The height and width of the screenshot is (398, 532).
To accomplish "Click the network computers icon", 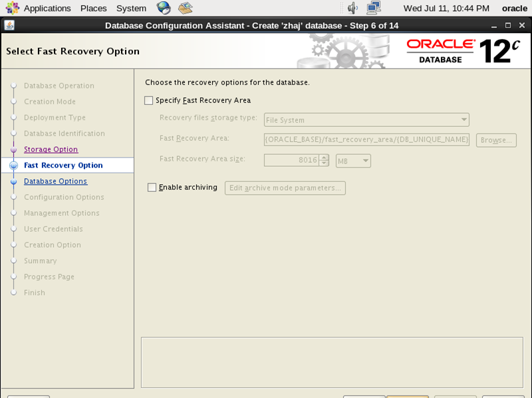I will click(374, 8).
